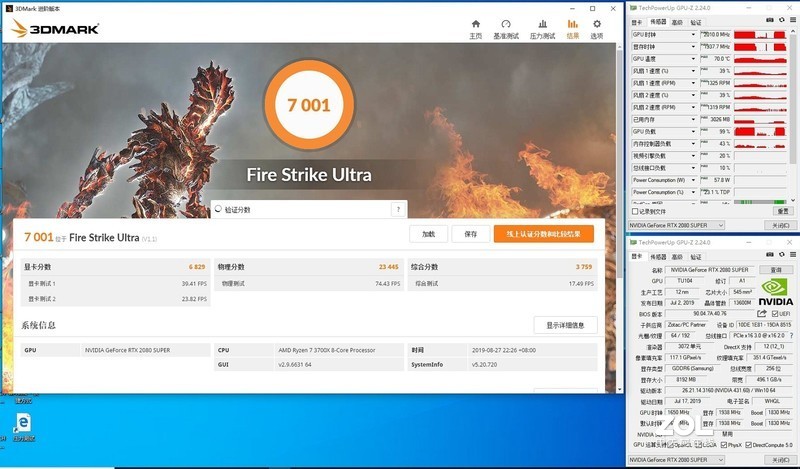This screenshot has height=469, width=800.
Task: Click the orange 线上认证分数和比较结果 button
Action: 543,234
